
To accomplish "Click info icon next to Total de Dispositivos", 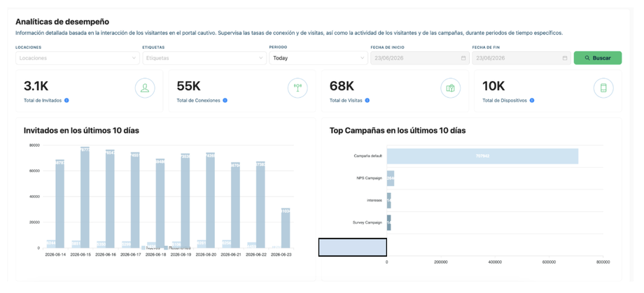I will (x=532, y=100).
